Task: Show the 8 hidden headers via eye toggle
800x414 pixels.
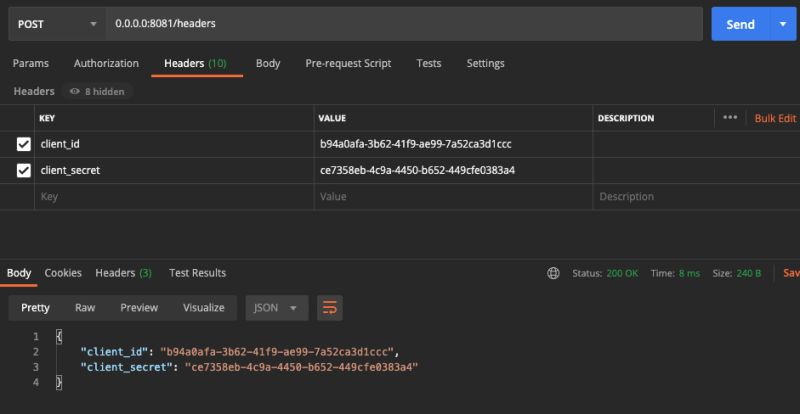Action: pyautogui.click(x=97, y=91)
